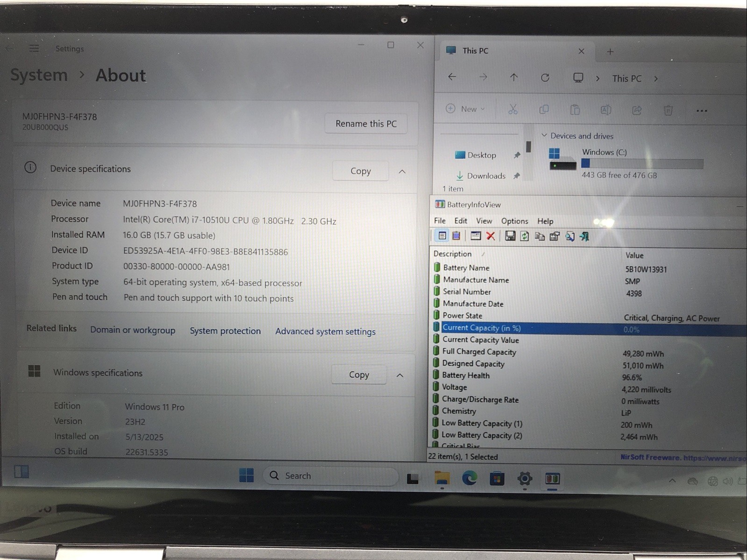Open the Windows Start menu

246,475
